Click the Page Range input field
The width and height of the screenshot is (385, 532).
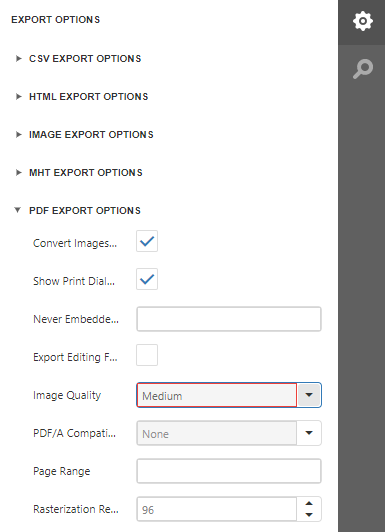click(x=229, y=471)
